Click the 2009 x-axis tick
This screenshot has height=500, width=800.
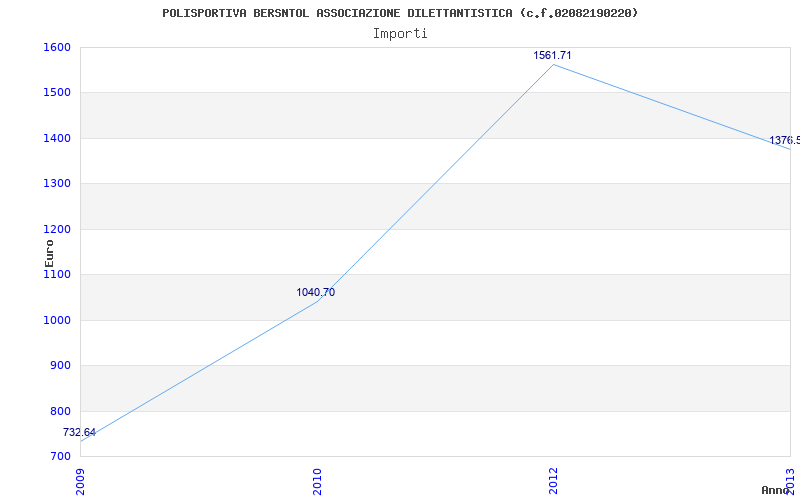pyautogui.click(x=80, y=481)
